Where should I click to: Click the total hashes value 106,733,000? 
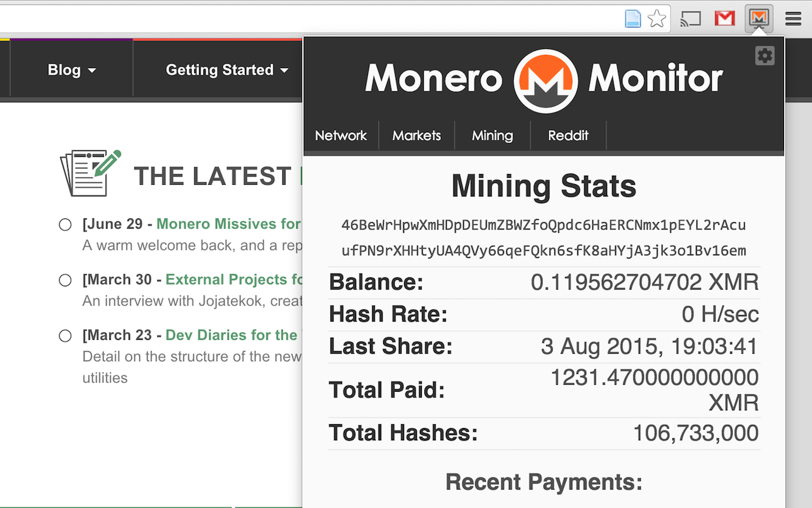pos(696,433)
